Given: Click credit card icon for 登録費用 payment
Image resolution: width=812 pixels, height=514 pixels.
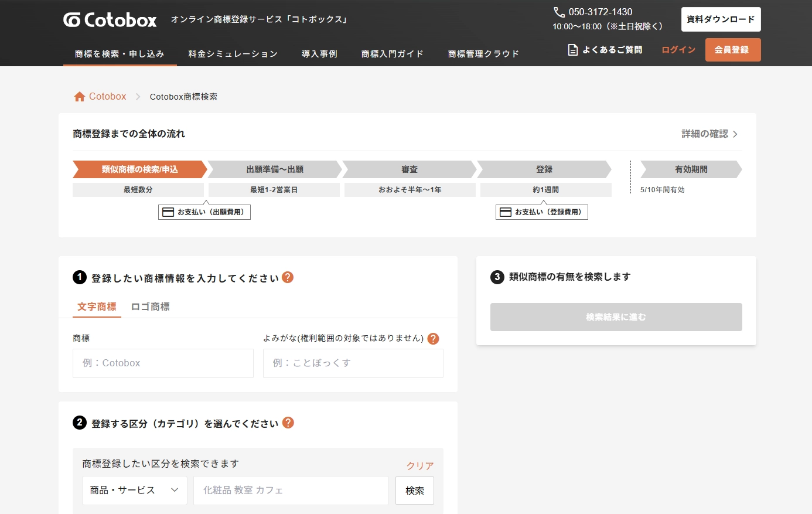Looking at the screenshot, I should (x=506, y=212).
